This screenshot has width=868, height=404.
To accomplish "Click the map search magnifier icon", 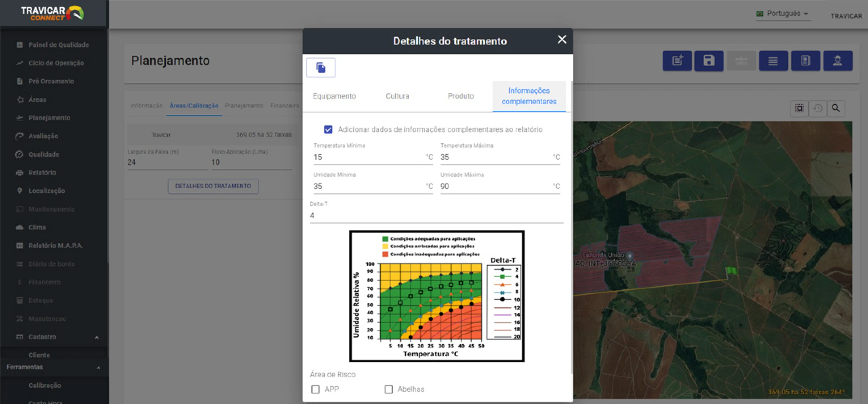I will (x=836, y=108).
